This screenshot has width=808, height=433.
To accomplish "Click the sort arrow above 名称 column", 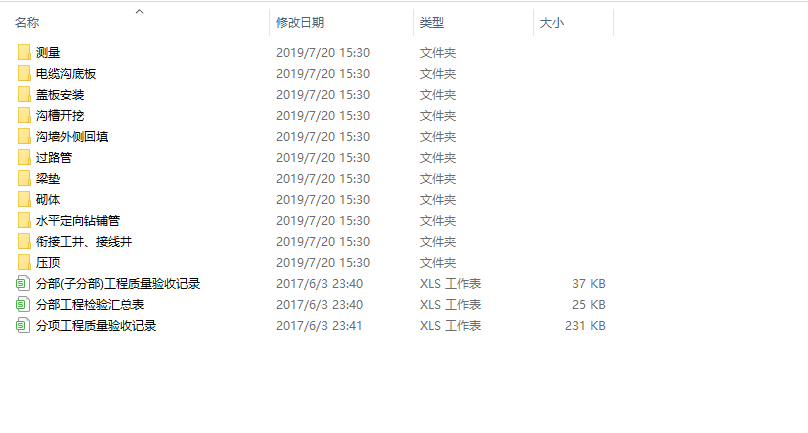I will (x=140, y=11).
